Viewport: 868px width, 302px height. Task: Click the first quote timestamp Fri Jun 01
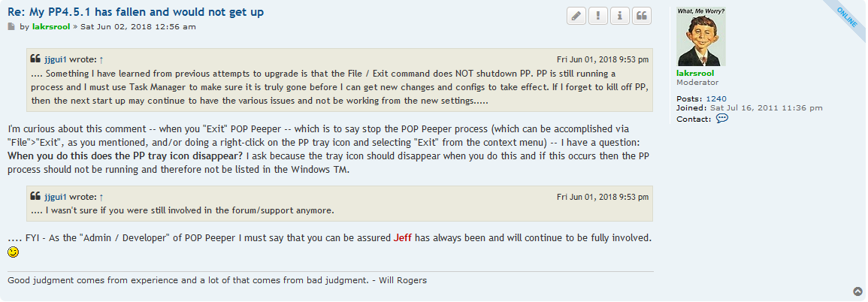603,59
